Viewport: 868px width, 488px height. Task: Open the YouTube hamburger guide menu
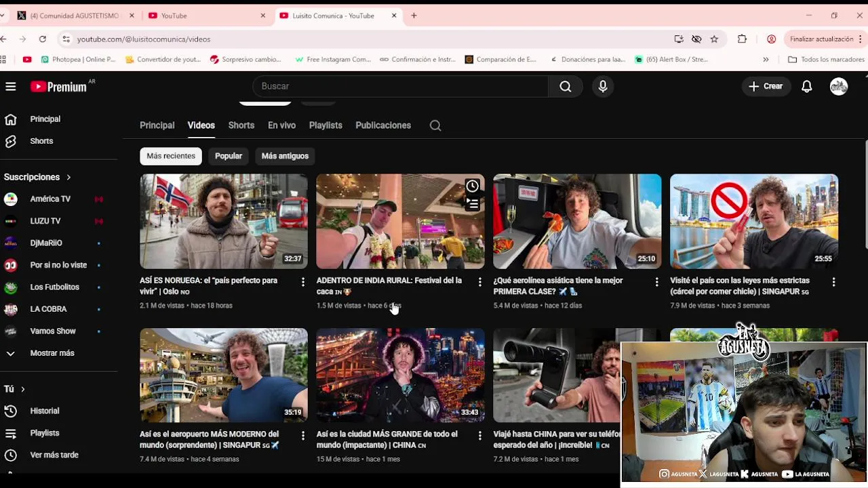[x=11, y=86]
